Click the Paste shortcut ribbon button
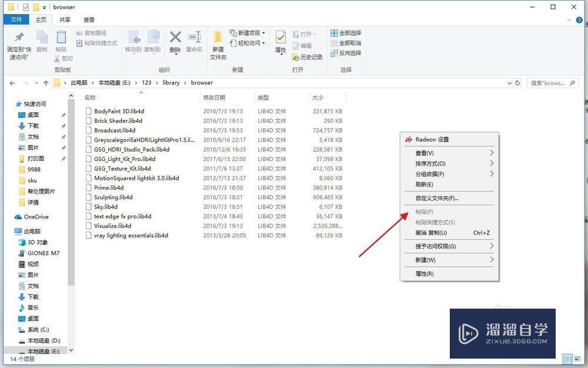This screenshot has width=588, height=368. pos(97,43)
